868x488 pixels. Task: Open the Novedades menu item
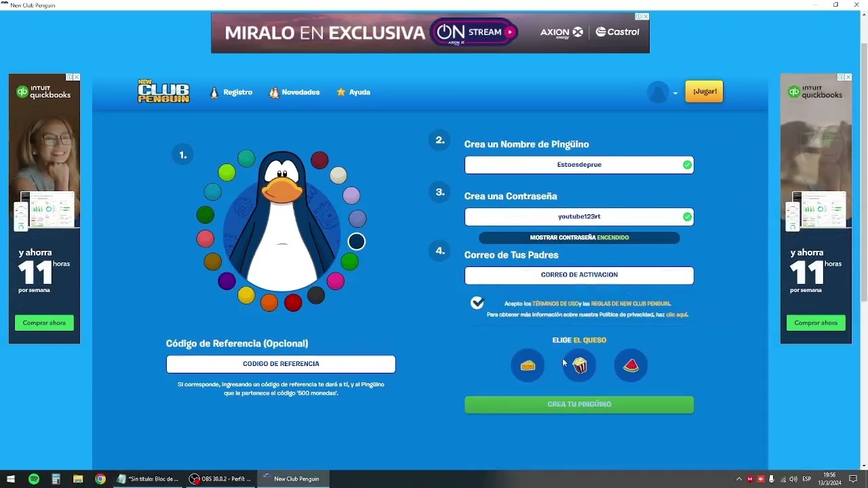click(300, 92)
